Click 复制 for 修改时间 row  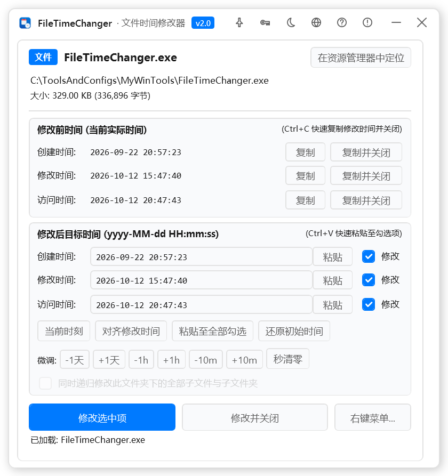coord(305,175)
